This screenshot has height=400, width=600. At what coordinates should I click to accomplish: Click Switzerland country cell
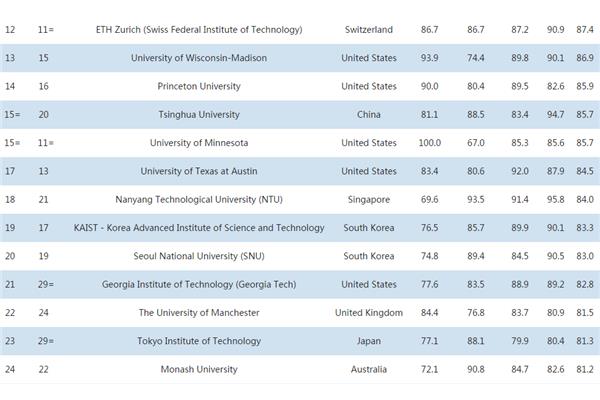pyautogui.click(x=369, y=30)
